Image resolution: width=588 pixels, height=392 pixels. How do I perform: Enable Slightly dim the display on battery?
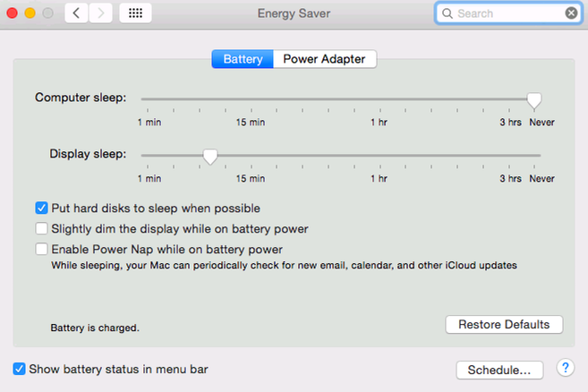tap(42, 228)
